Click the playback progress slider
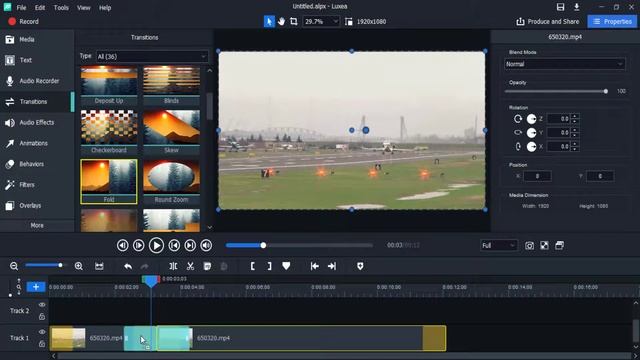640x360 pixels. [299, 245]
